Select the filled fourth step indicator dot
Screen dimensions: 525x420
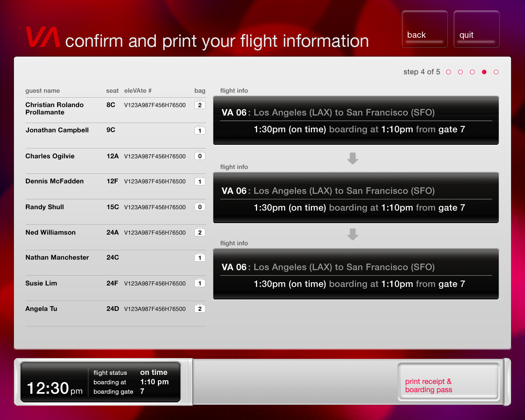coord(484,72)
